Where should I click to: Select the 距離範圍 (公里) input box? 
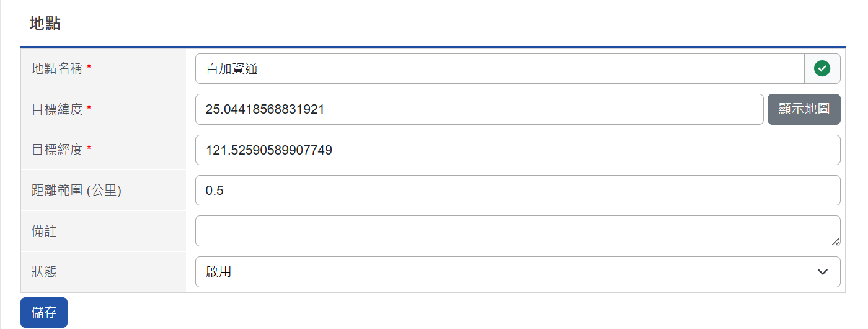point(518,191)
